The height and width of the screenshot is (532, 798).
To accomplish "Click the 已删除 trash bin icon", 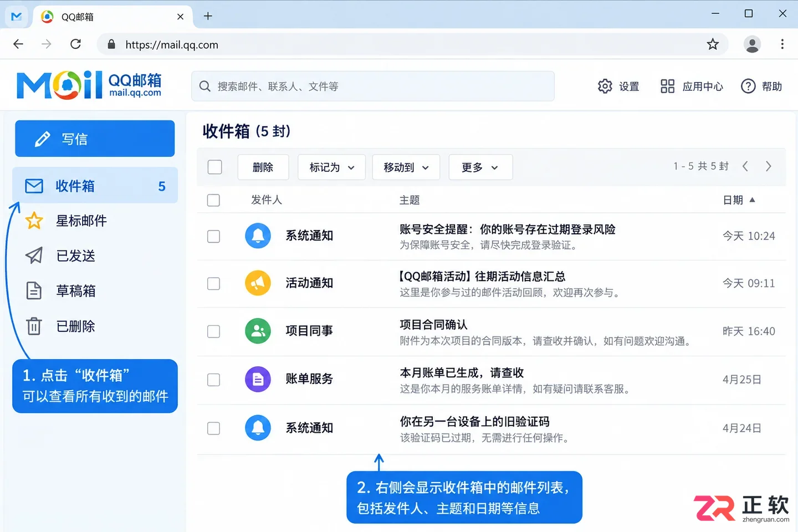I will point(34,326).
